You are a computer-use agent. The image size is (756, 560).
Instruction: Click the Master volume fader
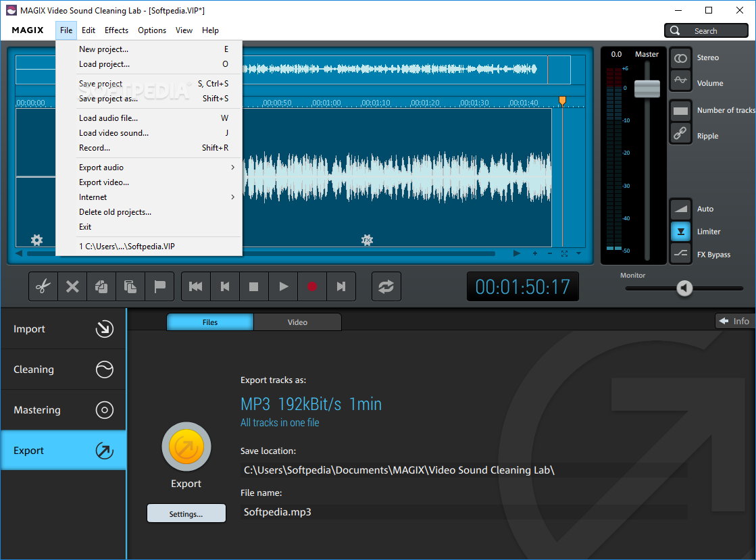(647, 88)
